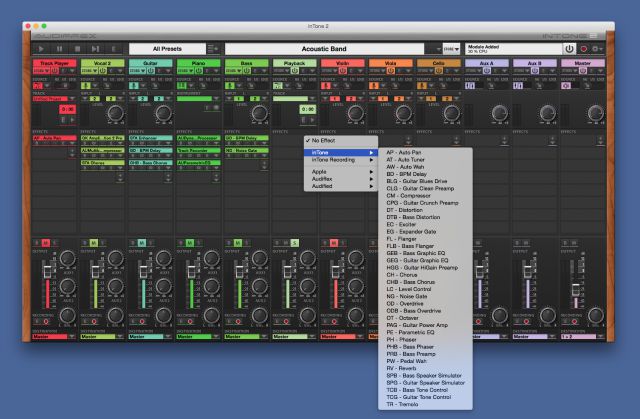Viewport: 640px width, 419px height.
Task: Toggle the global power button in the top bar
Action: 569,49
